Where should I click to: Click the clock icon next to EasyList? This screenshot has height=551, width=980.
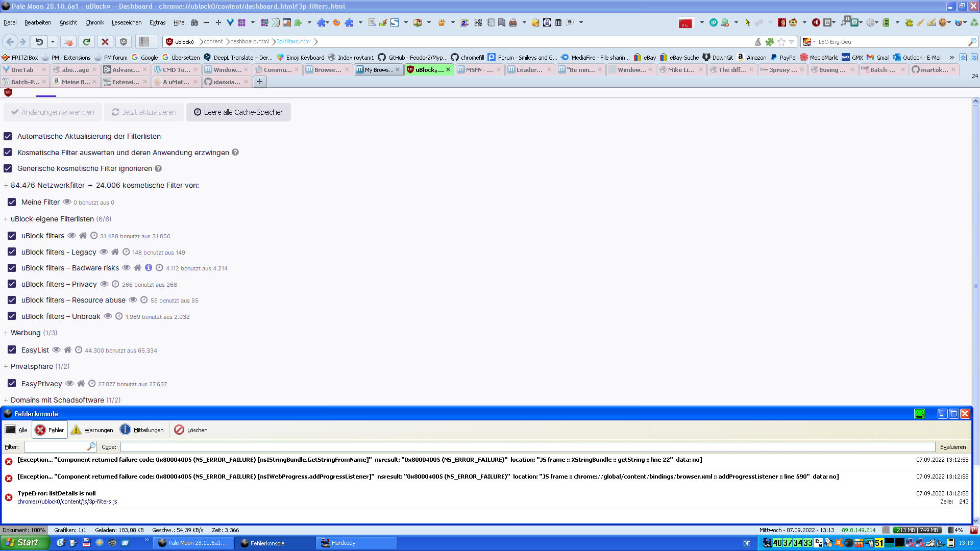coord(79,350)
